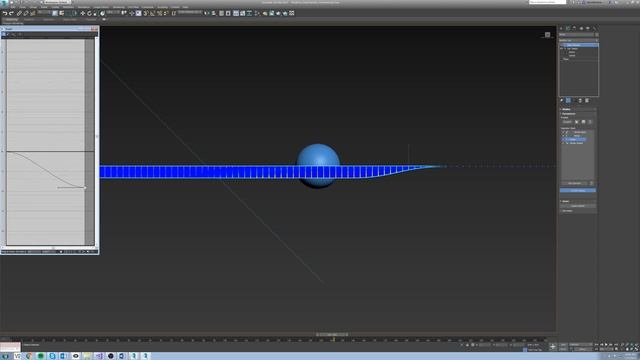Viewport: 640px width, 360px height.
Task: Switch to the Freeform ribbon tab
Action: (29, 20)
